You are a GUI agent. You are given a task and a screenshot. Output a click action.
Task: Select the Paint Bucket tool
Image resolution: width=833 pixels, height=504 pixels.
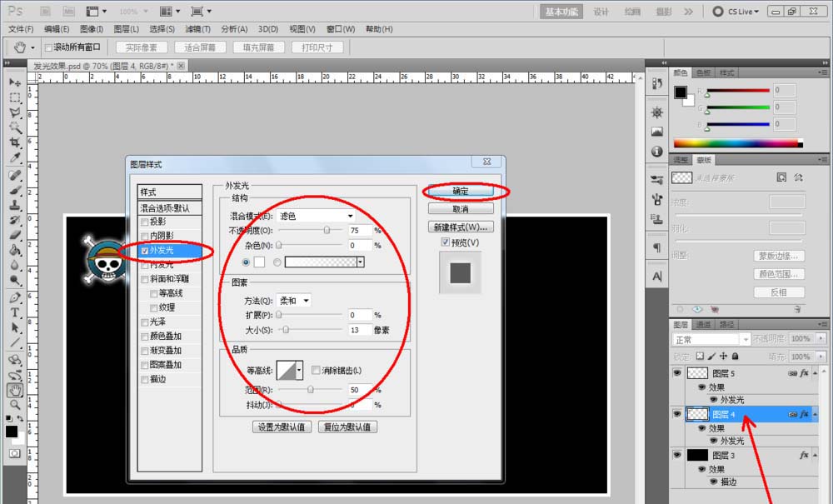(15, 250)
